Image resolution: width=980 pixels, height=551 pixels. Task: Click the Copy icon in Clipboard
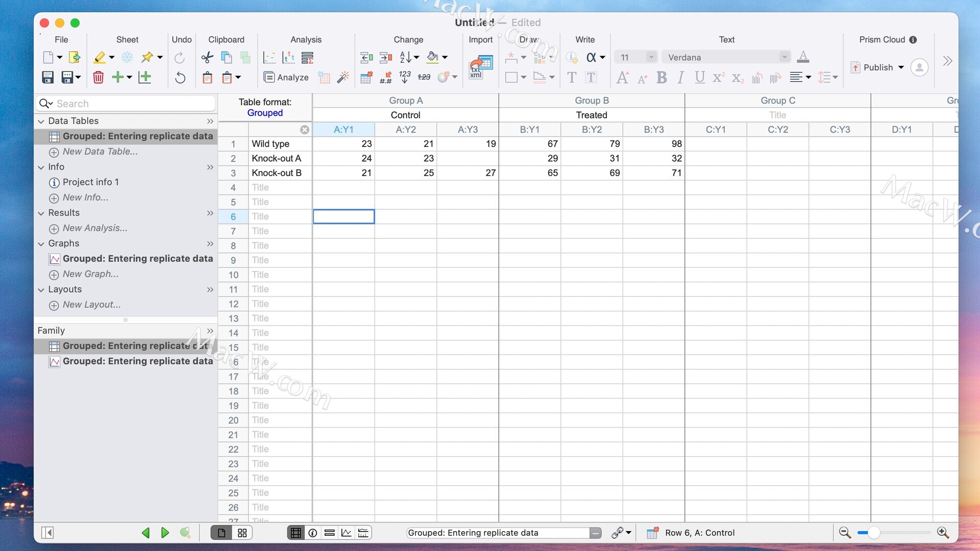point(226,58)
